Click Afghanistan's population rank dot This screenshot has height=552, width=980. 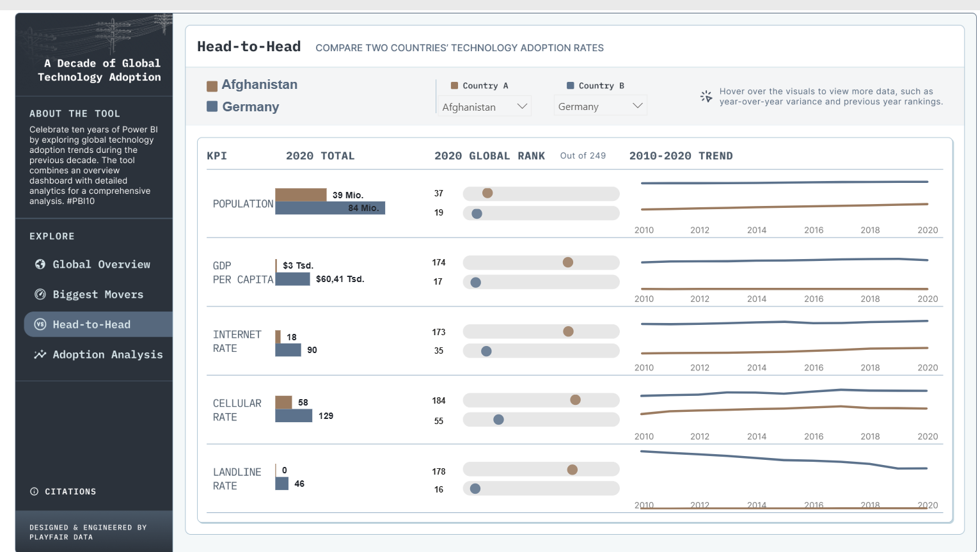click(x=487, y=193)
